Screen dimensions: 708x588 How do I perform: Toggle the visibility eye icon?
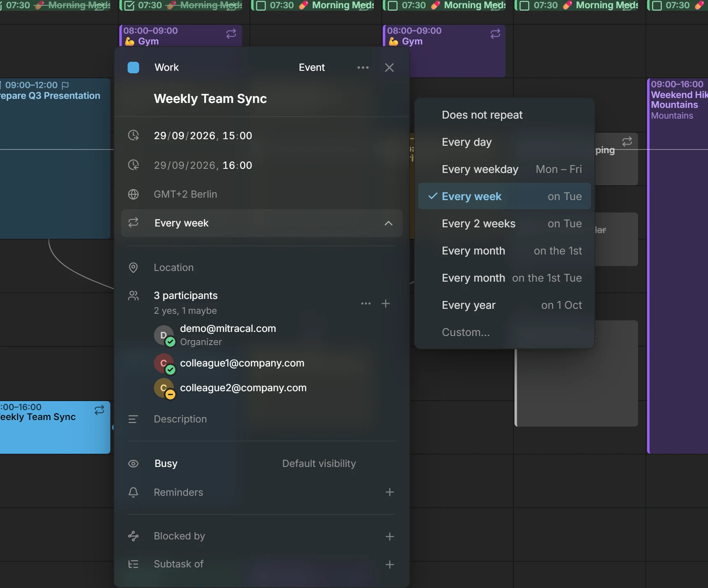(x=133, y=464)
